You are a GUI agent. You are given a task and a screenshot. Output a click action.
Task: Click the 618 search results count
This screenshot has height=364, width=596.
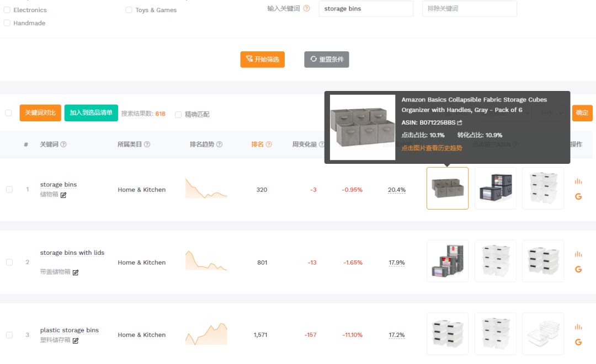pos(161,114)
